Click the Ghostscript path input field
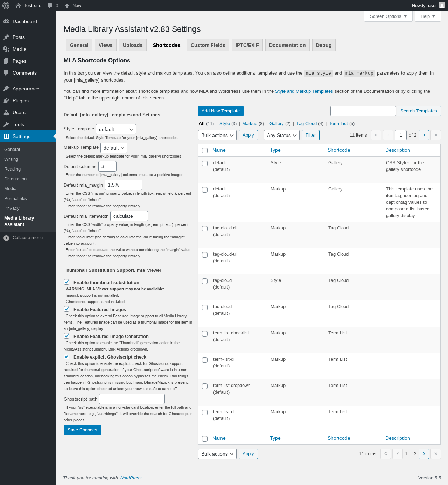 (132, 399)
